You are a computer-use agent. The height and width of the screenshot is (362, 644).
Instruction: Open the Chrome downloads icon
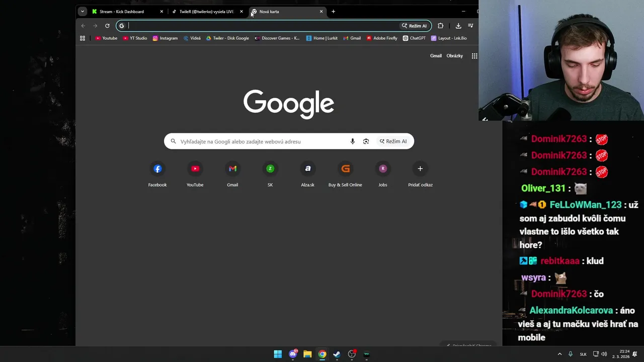[458, 26]
